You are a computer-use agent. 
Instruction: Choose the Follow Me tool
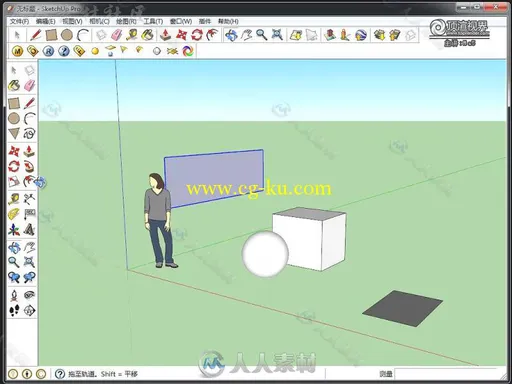(x=29, y=166)
